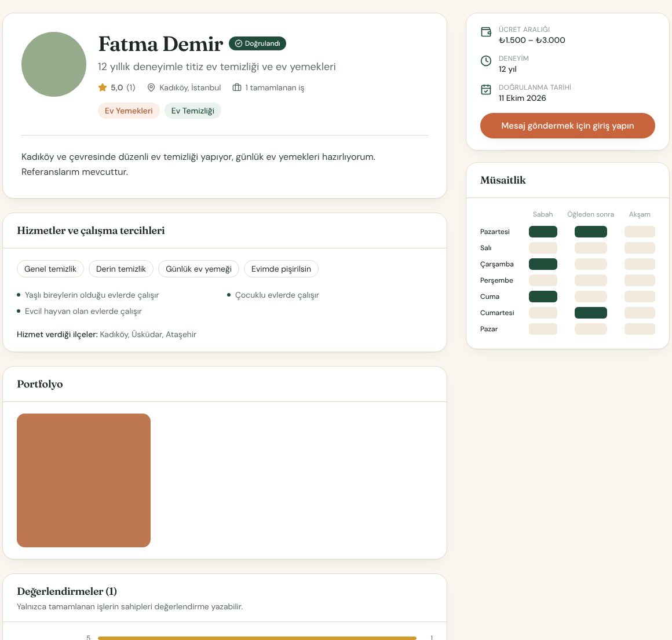The height and width of the screenshot is (640, 672).
Task: Click the location pin icon near Kadıköy
Action: [151, 87]
